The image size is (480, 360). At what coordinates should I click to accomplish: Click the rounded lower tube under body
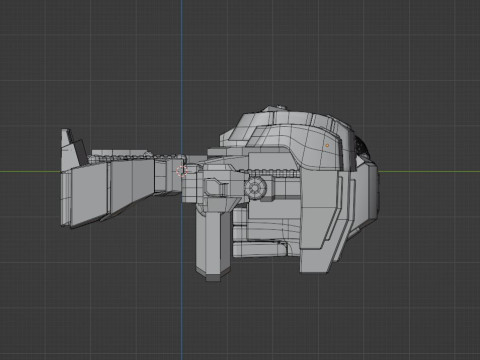point(259,249)
